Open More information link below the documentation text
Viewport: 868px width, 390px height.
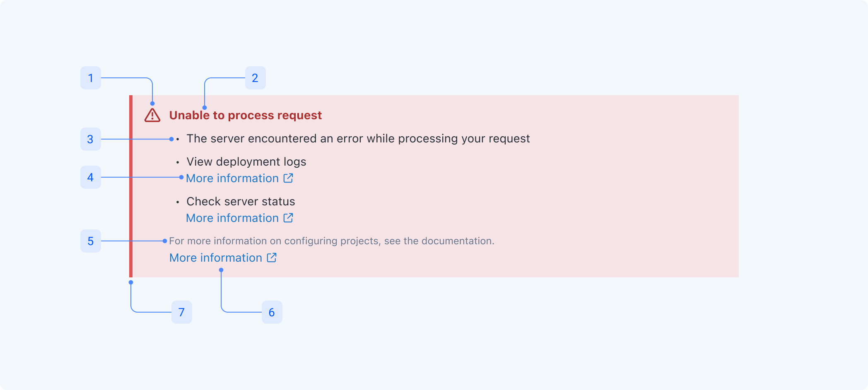216,258
